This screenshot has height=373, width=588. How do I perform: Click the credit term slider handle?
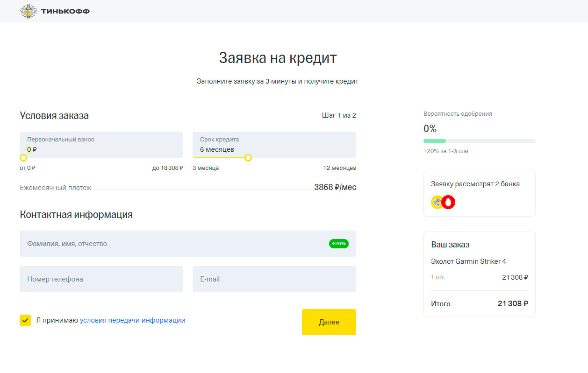click(x=248, y=158)
